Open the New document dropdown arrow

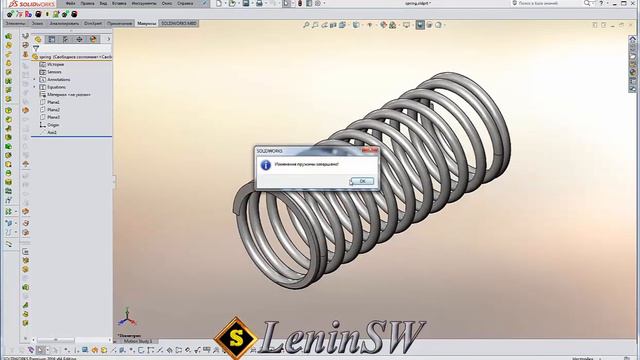[225, 3]
